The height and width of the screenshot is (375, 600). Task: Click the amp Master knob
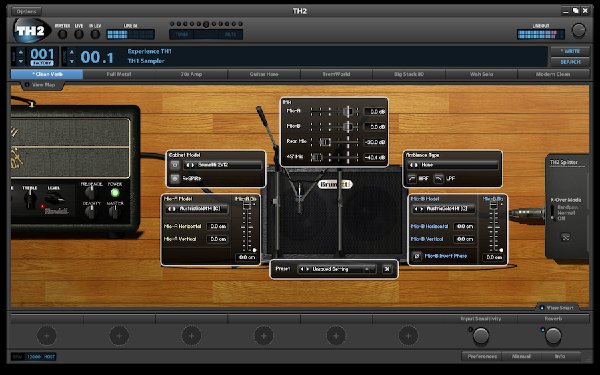[x=114, y=212]
